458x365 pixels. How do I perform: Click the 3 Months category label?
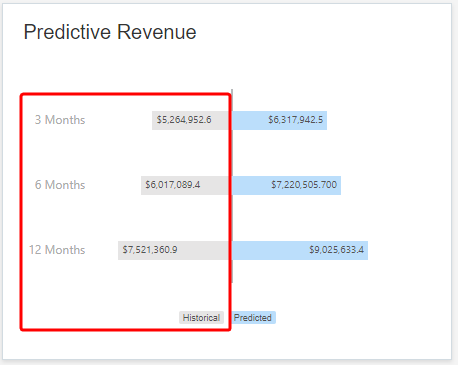60,120
